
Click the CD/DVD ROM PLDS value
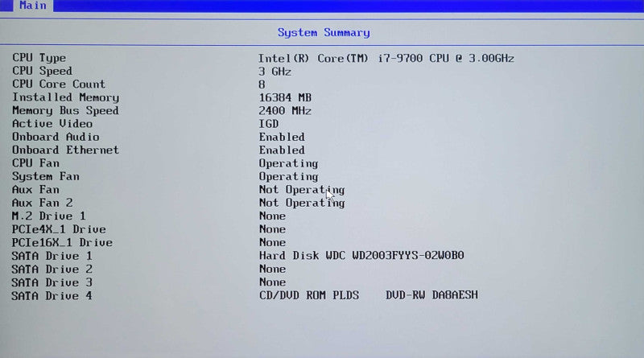click(x=369, y=295)
